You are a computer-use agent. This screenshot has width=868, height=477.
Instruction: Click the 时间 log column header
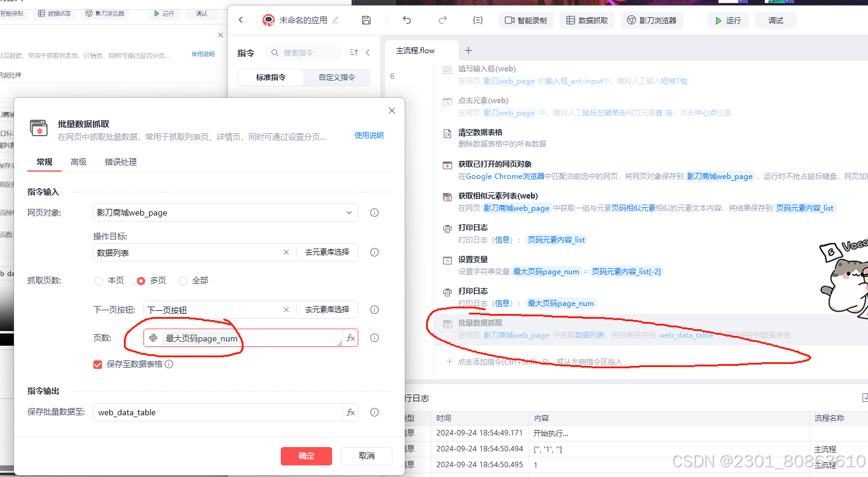click(480, 418)
